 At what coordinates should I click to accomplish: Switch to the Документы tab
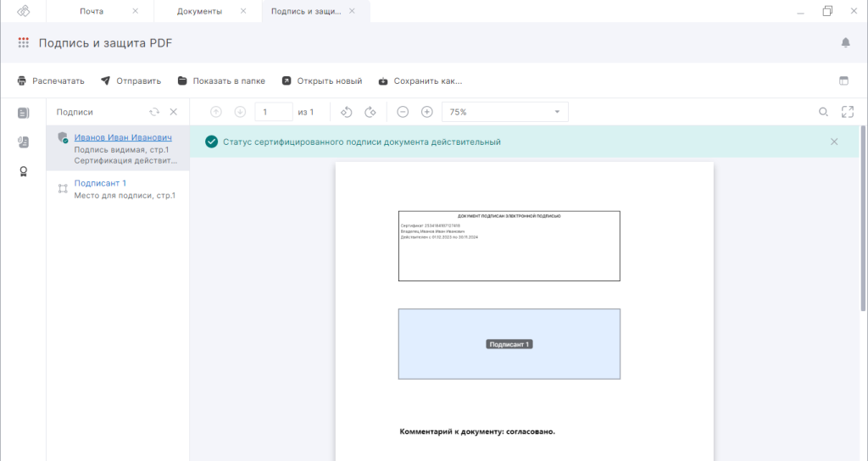(199, 11)
